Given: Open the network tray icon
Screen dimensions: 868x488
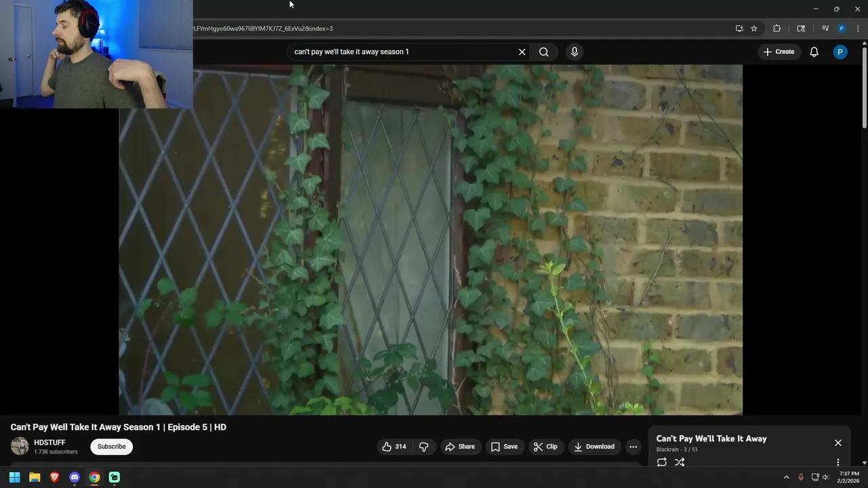Looking at the screenshot, I should tap(815, 477).
